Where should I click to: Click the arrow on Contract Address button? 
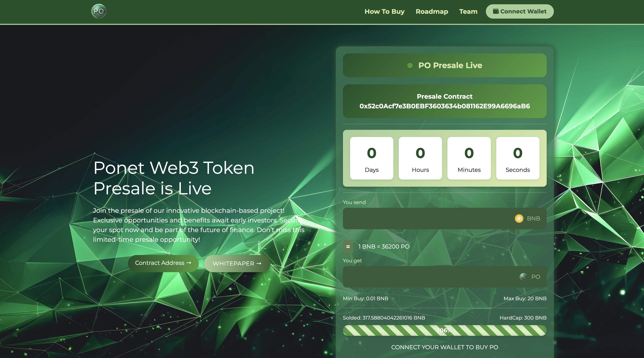point(189,263)
